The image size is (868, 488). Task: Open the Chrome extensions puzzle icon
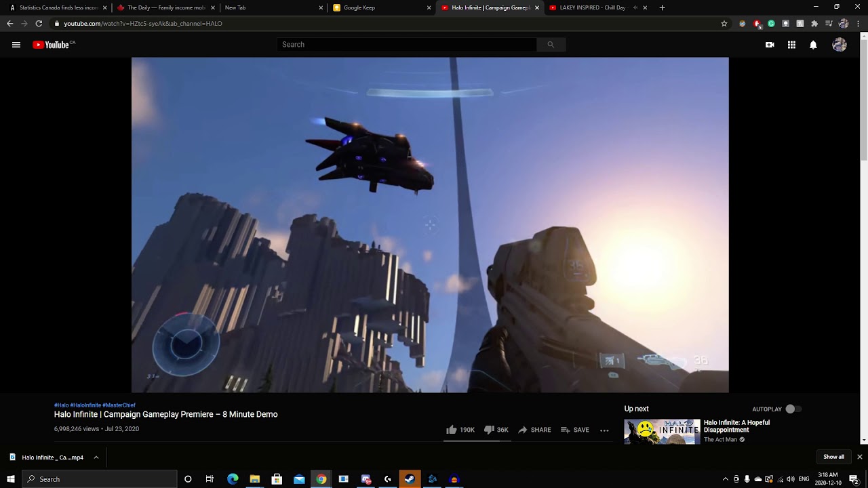[x=814, y=23]
